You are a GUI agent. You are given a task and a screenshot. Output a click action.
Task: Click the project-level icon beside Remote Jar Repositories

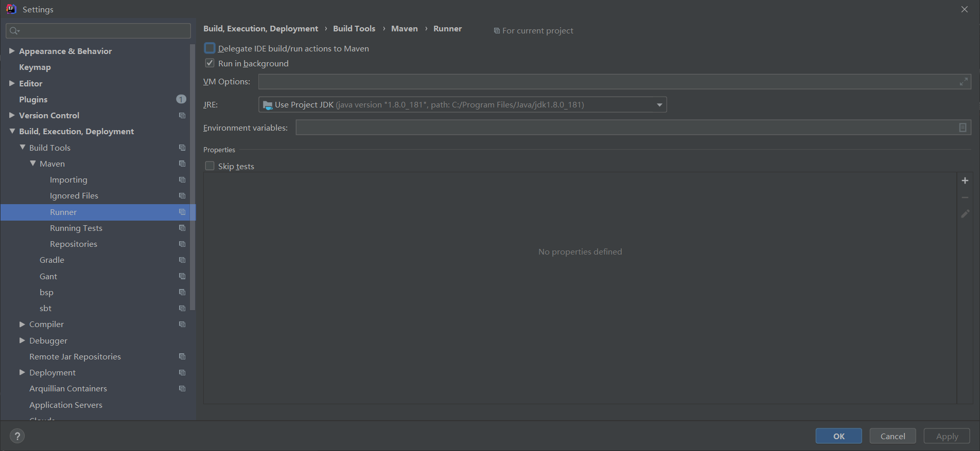(182, 356)
